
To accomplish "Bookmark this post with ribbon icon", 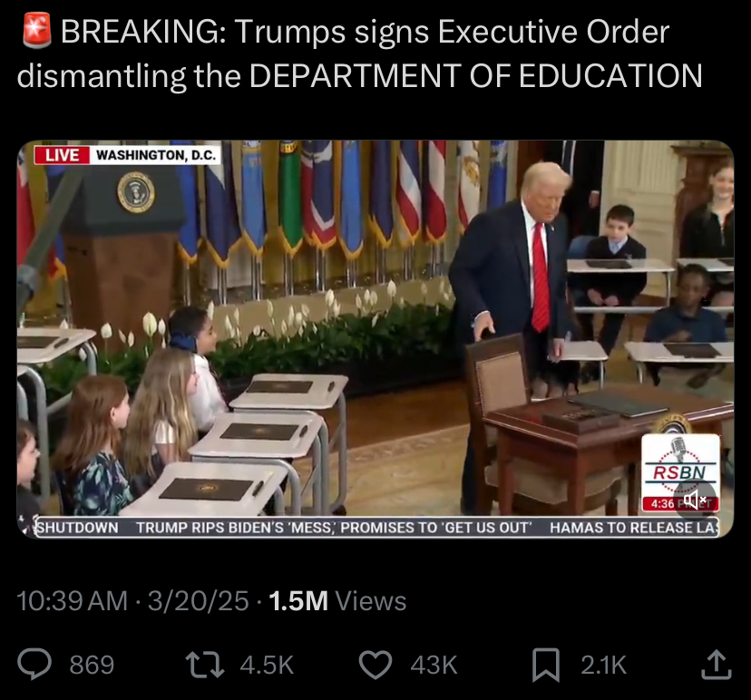I will [546, 665].
